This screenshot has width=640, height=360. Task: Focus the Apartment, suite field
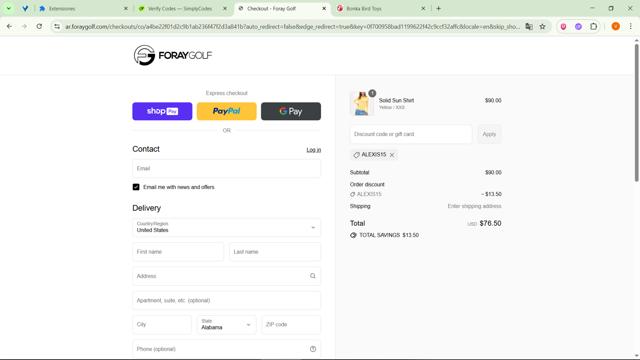pos(227,300)
